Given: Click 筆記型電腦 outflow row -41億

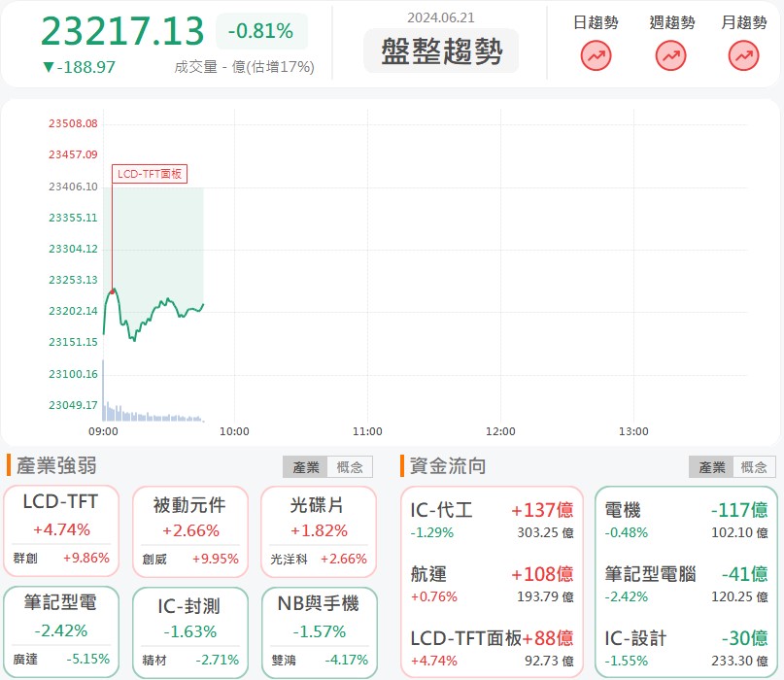Looking at the screenshot, I should click(686, 584).
